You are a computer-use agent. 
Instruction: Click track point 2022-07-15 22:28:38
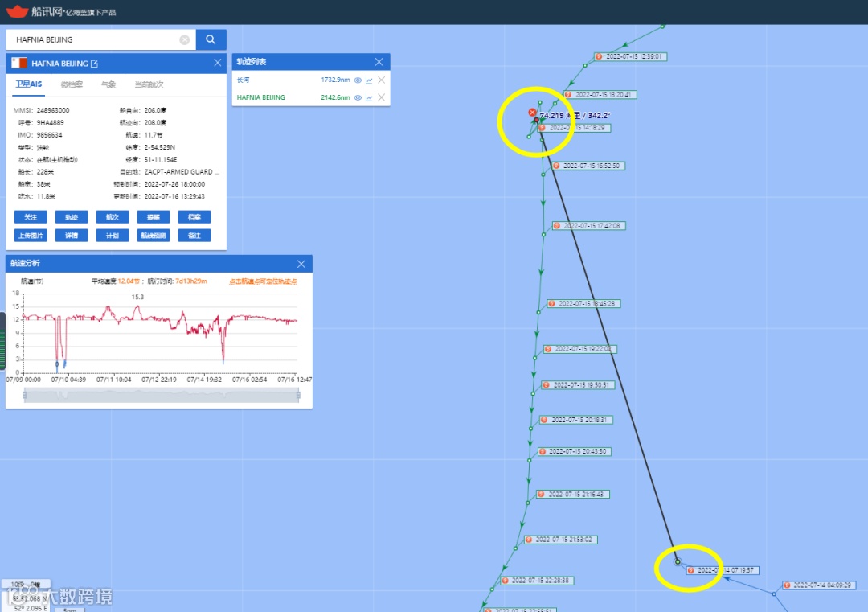(537, 581)
